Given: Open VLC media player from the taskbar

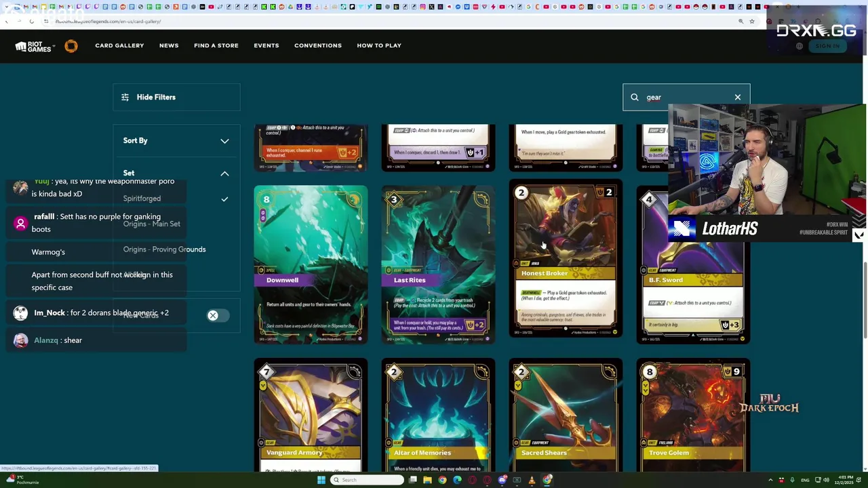Looking at the screenshot, I should [532, 480].
